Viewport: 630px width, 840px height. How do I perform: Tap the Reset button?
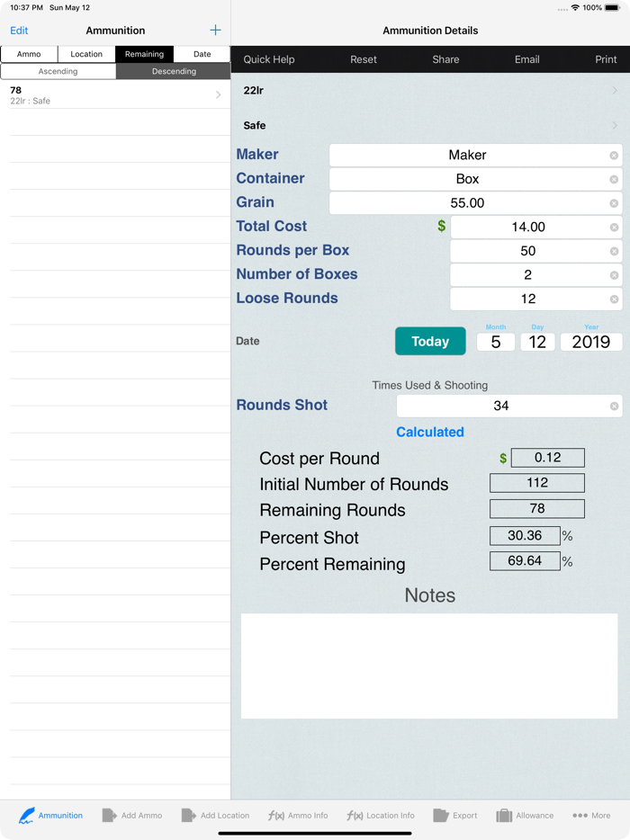point(364,59)
